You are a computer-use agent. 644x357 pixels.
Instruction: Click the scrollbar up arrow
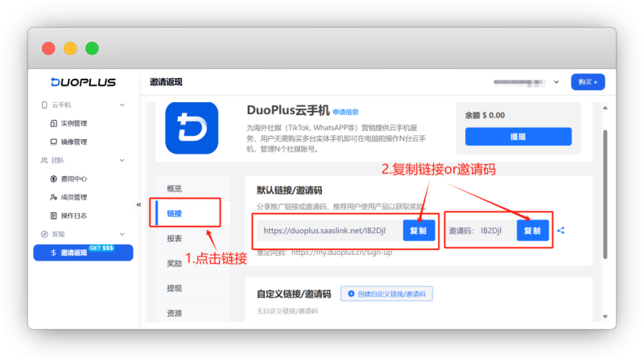click(x=605, y=108)
